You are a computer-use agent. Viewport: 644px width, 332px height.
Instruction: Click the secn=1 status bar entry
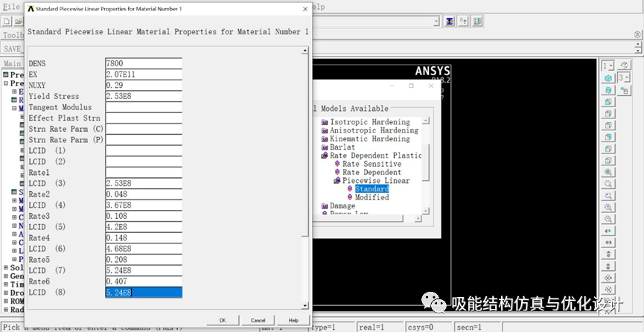pyautogui.click(x=478, y=328)
